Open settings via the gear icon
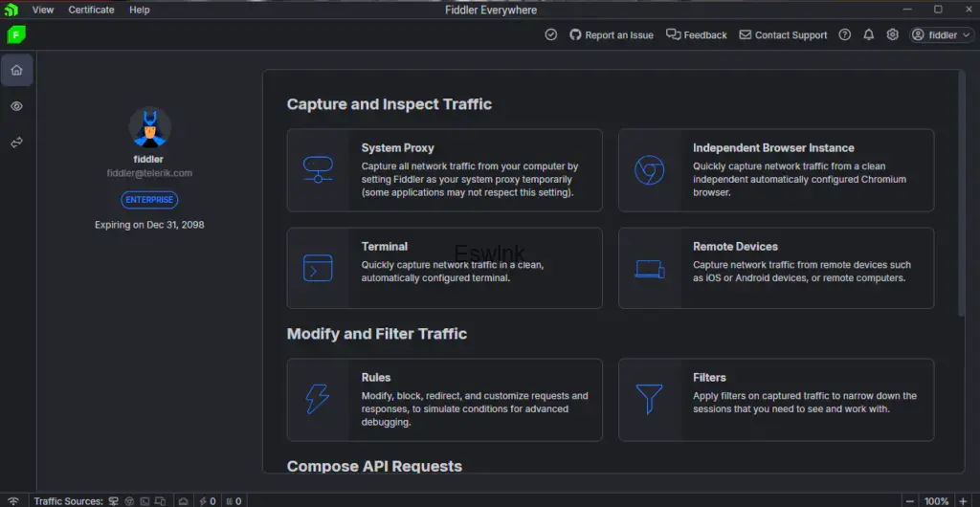The height and width of the screenshot is (507, 980). 892,34
